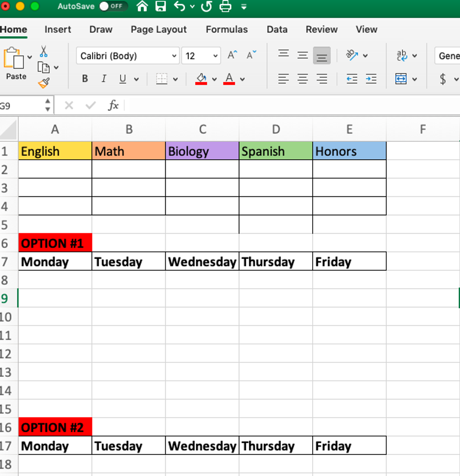The width and height of the screenshot is (460, 476).
Task: Toggle the AutoSave switch
Action: coord(114,7)
